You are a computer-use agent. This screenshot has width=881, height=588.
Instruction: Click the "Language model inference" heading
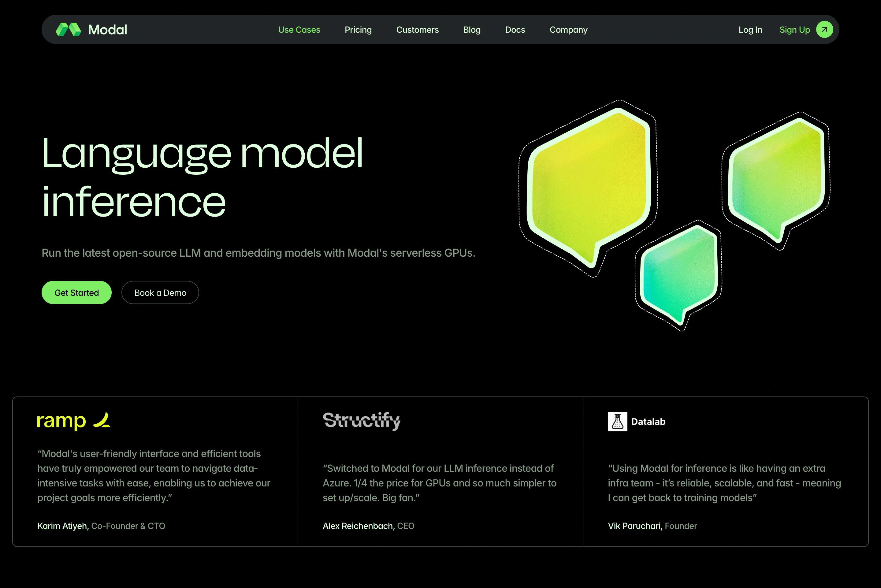(203, 177)
